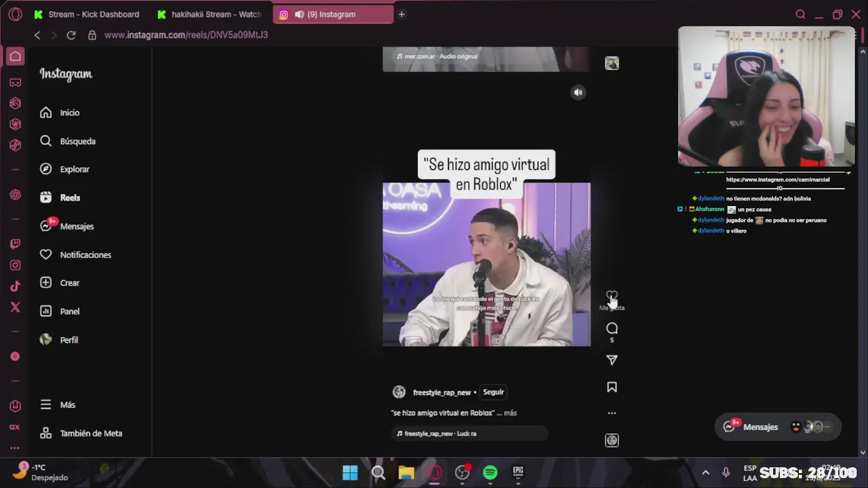Expand También de Meta menu
Screen dimensions: 868x488
pyautogui.click(x=81, y=433)
